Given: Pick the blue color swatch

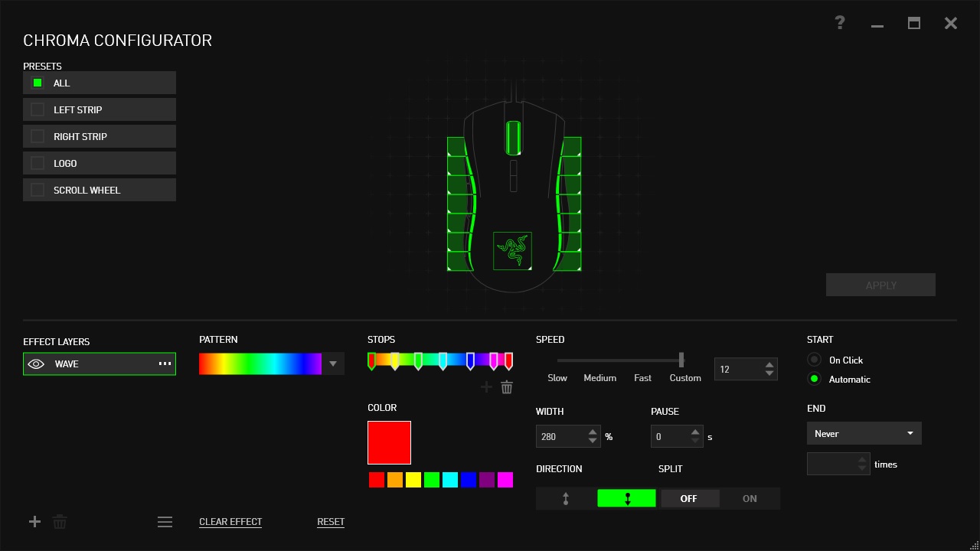Looking at the screenshot, I should (x=469, y=480).
